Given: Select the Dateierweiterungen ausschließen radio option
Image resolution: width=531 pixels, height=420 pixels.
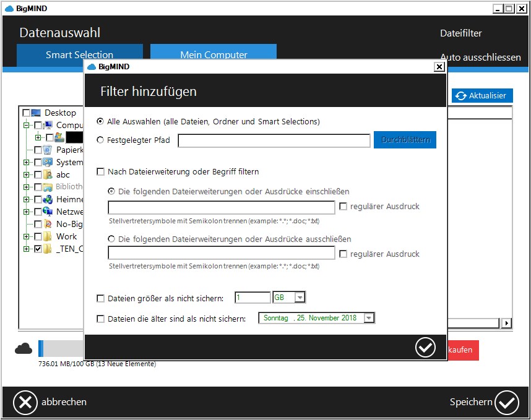Looking at the screenshot, I should pyautogui.click(x=111, y=239).
